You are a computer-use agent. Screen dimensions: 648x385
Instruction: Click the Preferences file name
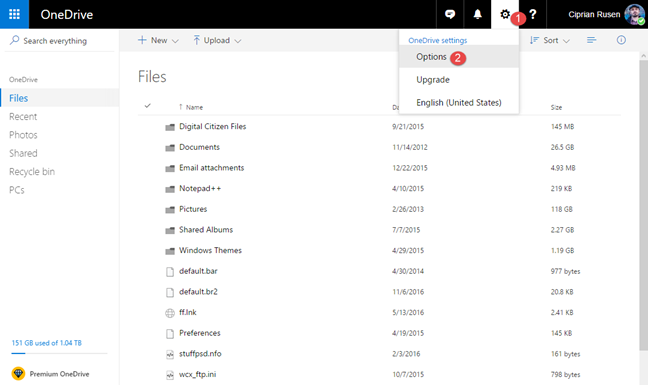coord(200,333)
